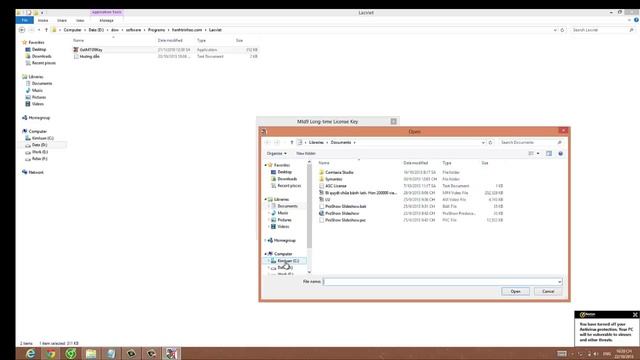Open the Organize dropdown menu

(276, 153)
